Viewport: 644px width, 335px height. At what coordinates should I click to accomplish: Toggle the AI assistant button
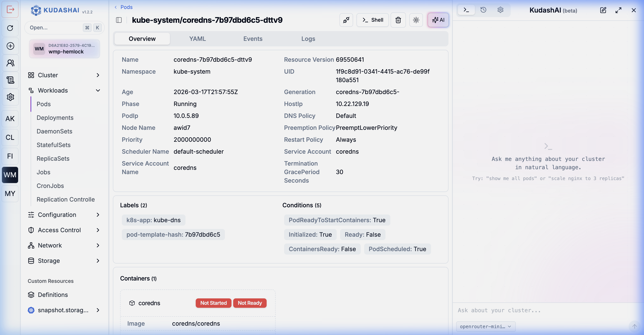pos(438,20)
